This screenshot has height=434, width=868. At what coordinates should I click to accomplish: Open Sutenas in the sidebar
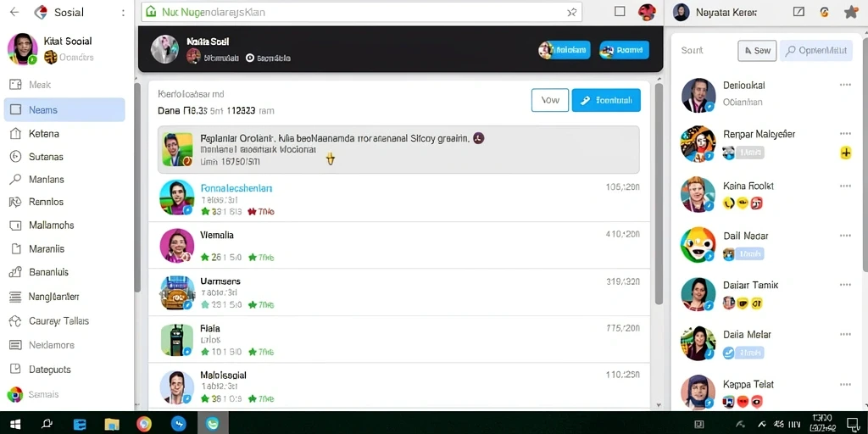(x=46, y=157)
